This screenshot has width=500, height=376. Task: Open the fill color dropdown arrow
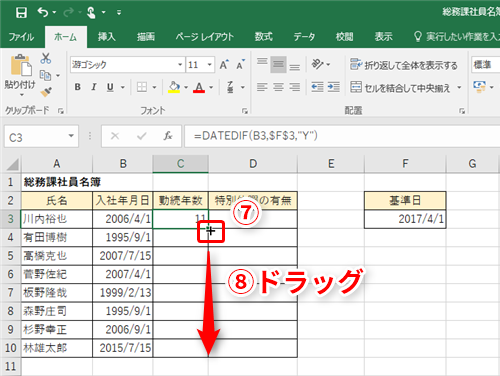coord(186,88)
